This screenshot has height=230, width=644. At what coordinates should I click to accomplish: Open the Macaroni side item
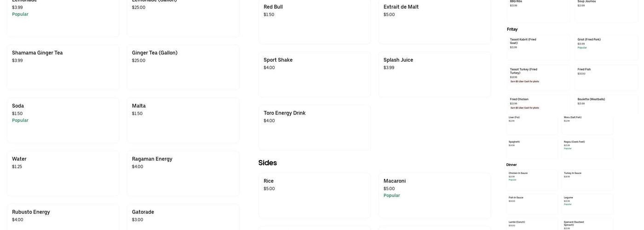[x=434, y=195]
